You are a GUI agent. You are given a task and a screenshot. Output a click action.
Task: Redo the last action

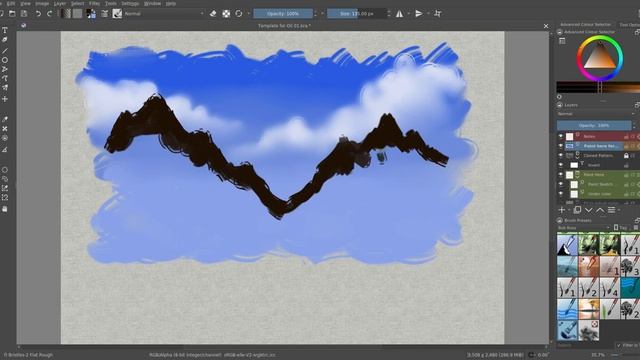click(49, 13)
